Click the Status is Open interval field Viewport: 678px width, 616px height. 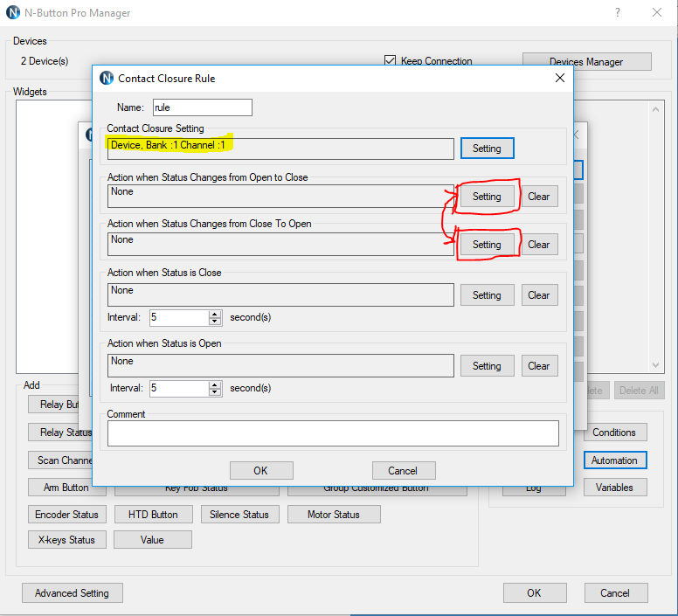179,388
